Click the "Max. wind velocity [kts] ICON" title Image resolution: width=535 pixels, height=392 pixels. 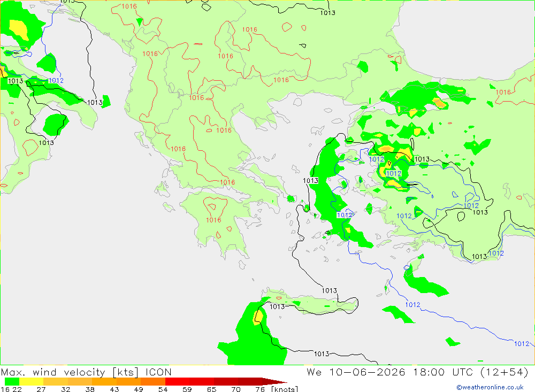(x=86, y=372)
